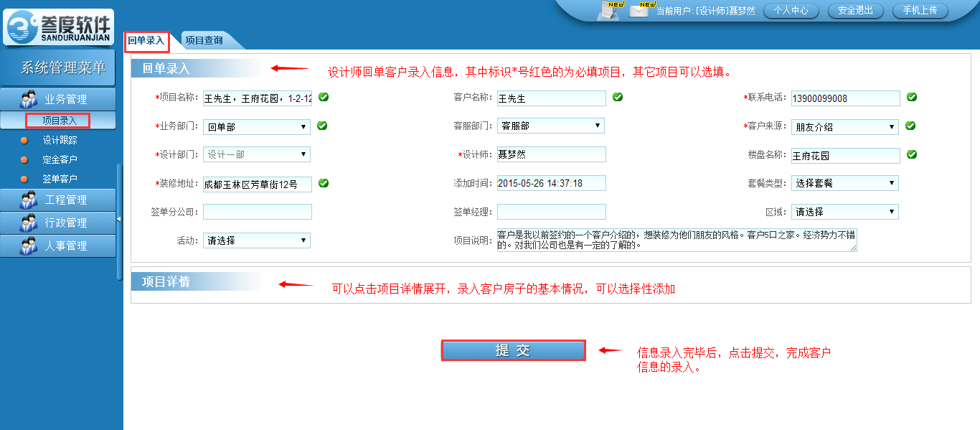980x430 pixels.
Task: Click the green check next to 客户来源
Action: click(x=910, y=126)
